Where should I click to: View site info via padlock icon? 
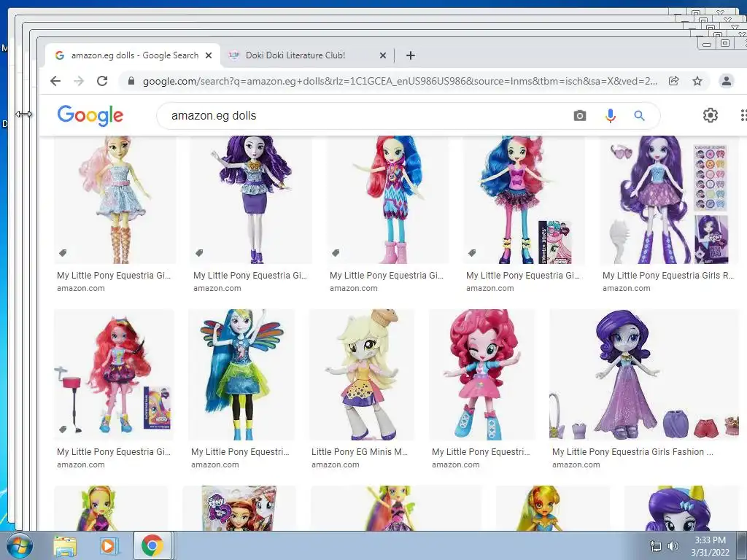point(131,81)
